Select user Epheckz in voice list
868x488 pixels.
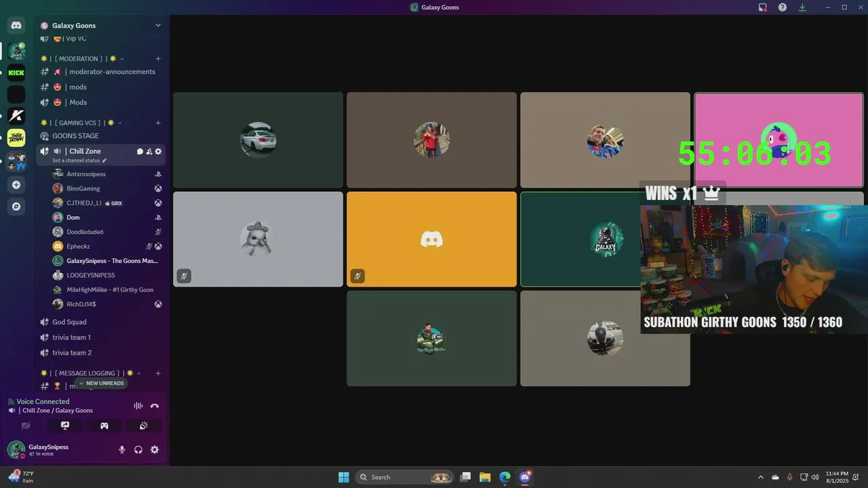106,246
